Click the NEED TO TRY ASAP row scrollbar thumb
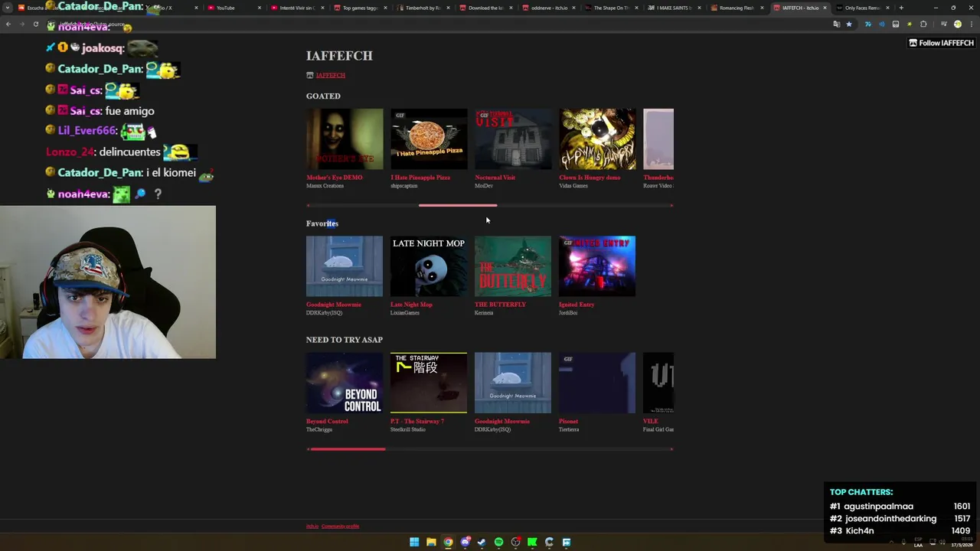The image size is (980, 551). point(347,449)
